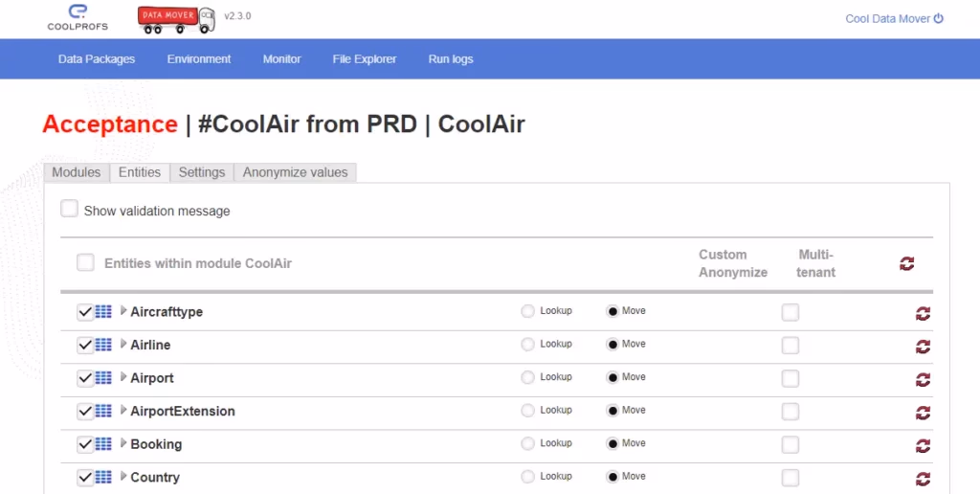Image resolution: width=980 pixels, height=494 pixels.
Task: Uncheck the Aircrafttype entity checkbox
Action: pyautogui.click(x=85, y=312)
